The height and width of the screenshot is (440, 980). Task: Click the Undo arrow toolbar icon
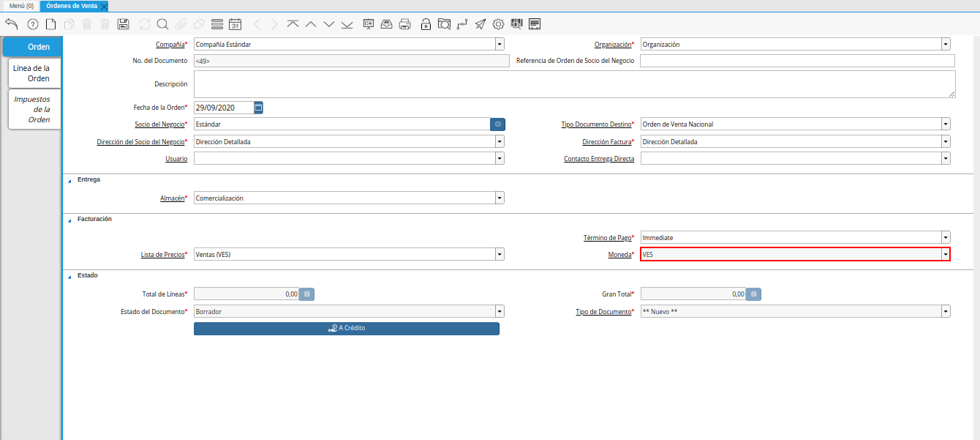[x=11, y=24]
